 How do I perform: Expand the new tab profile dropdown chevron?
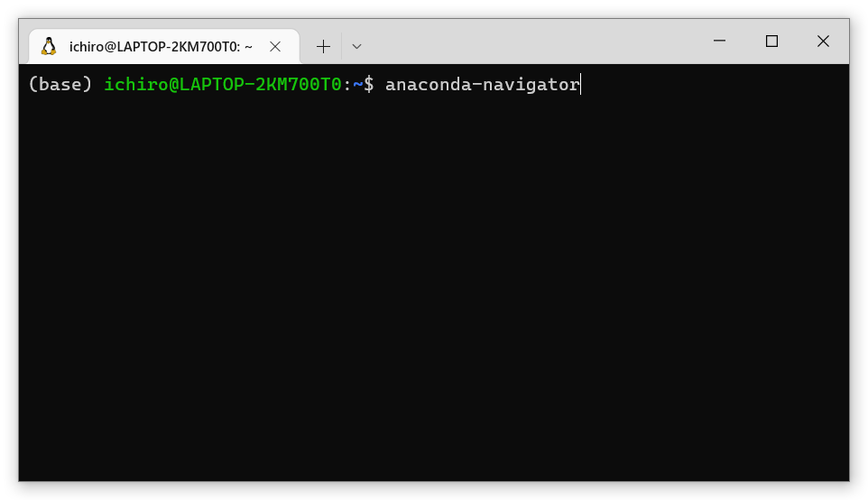[x=356, y=46]
